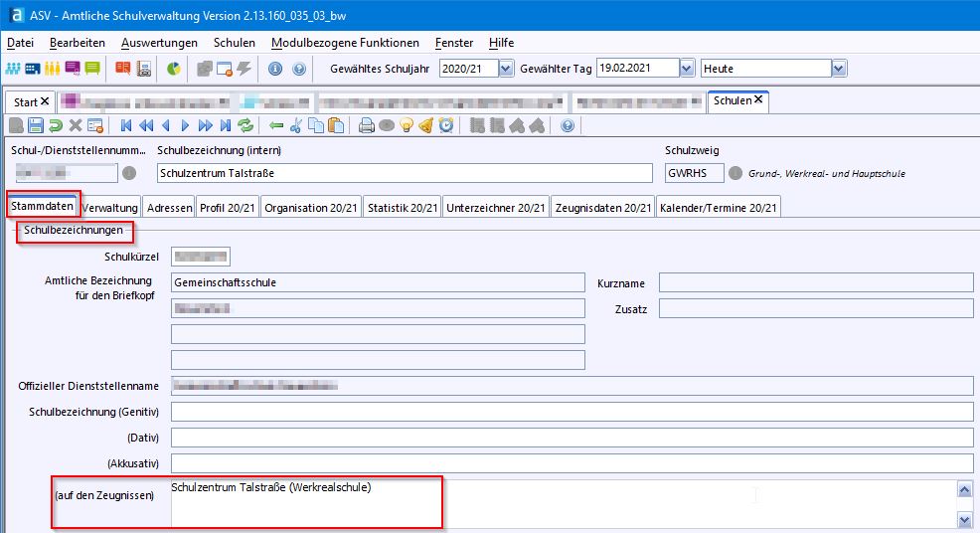
Task: Click the light bulb icon
Action: tap(407, 125)
